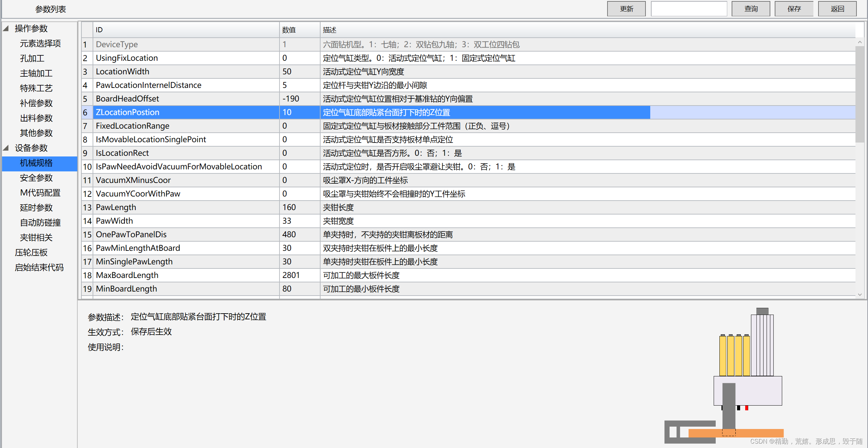Screen dimensions: 868x448
Task: Collapse the 设备参数 tree node arrow
Action: [x=6, y=148]
